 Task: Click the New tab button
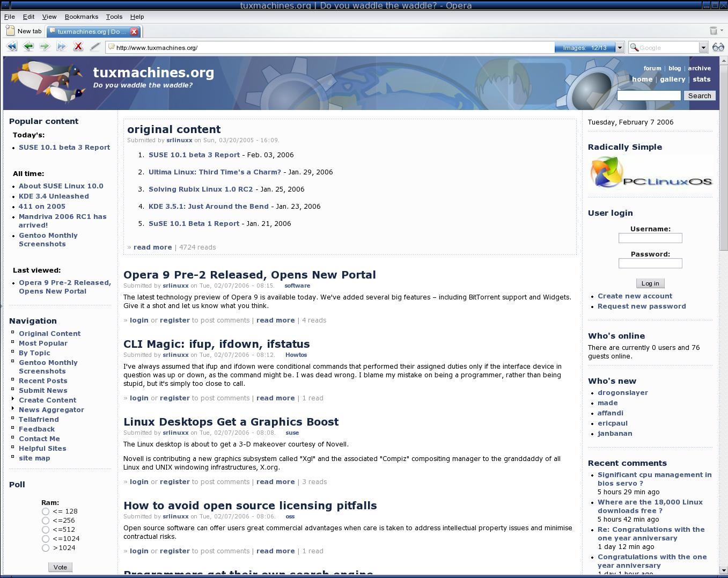pyautogui.click(x=24, y=31)
